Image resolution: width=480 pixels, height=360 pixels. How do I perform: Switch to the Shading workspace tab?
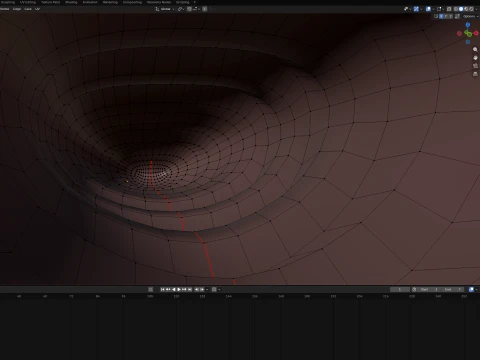[71, 2]
